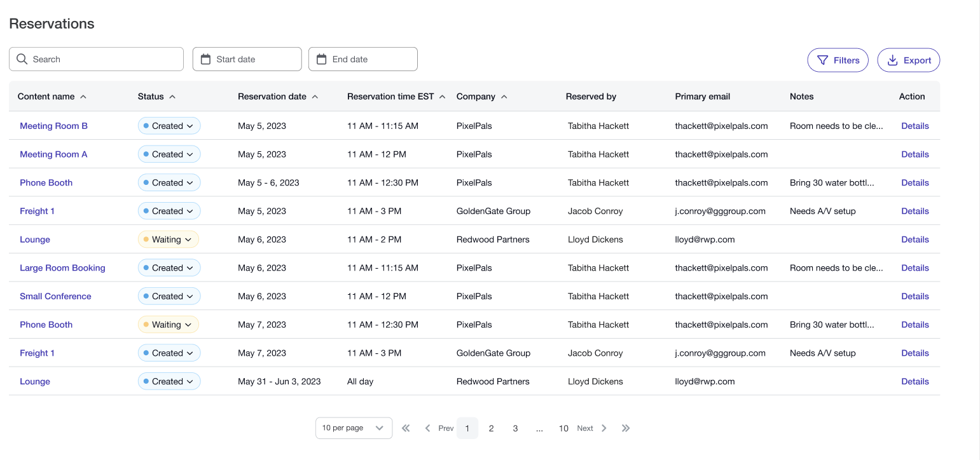View Details for May 5 - 6 Phone Booth
The width and height of the screenshot is (980, 460).
pyautogui.click(x=915, y=182)
